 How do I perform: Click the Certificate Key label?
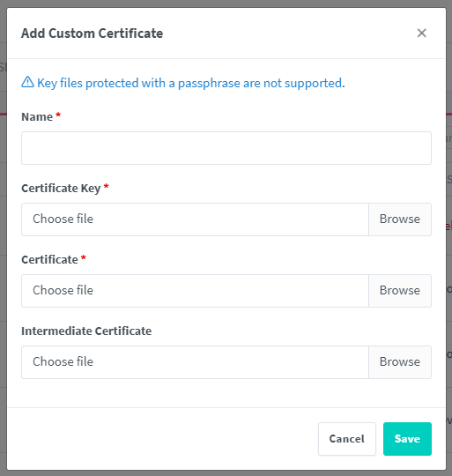61,189
